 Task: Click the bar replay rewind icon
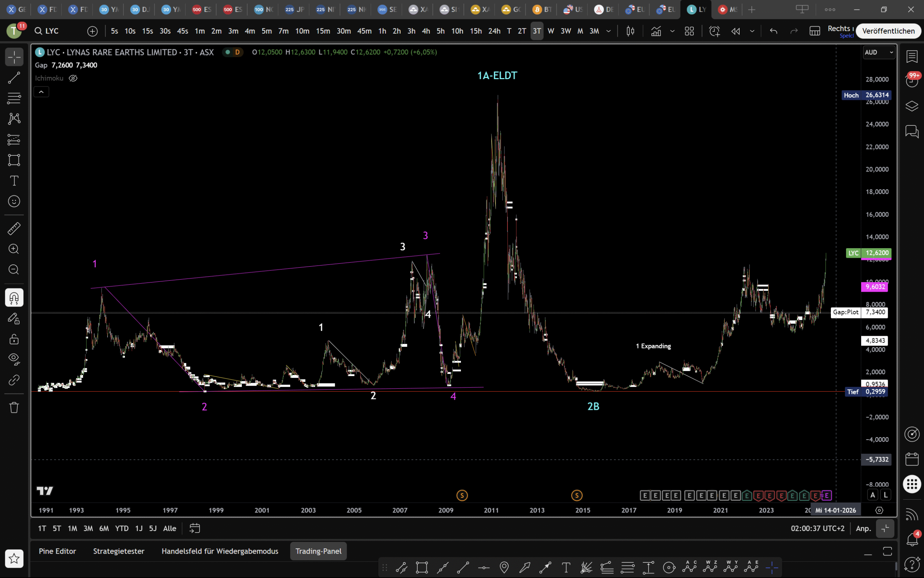tap(735, 31)
